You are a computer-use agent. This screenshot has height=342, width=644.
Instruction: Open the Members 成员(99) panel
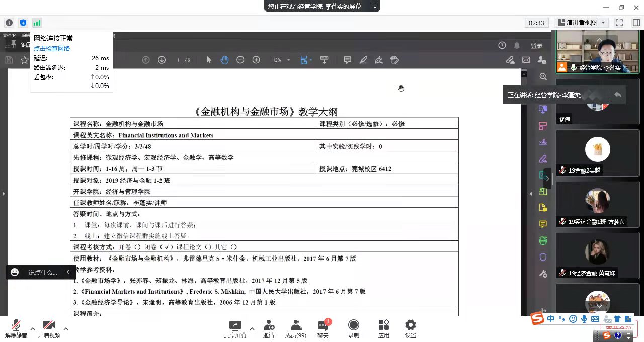(296, 329)
